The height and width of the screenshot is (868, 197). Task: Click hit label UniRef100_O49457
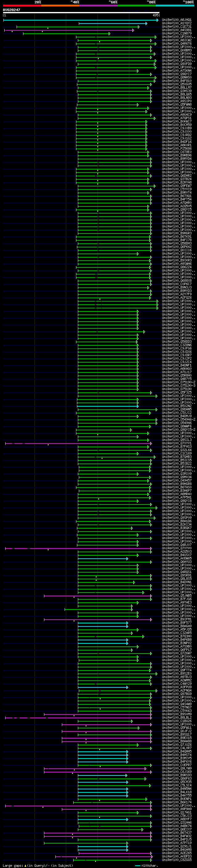(x=177, y=481)
